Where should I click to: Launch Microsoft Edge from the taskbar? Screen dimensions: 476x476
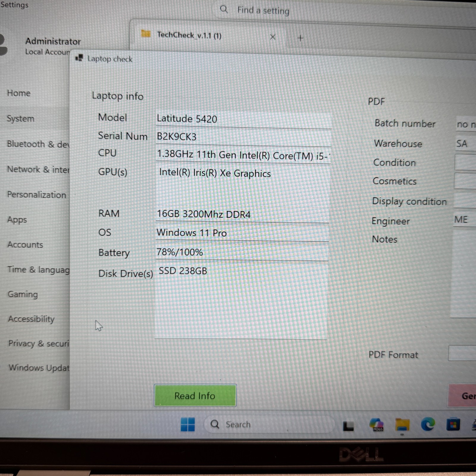point(428,424)
